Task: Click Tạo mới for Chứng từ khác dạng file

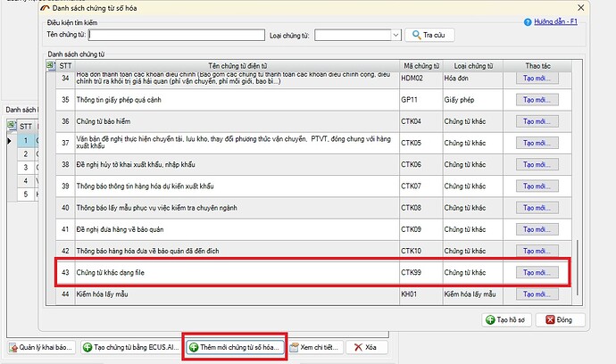Action: click(537, 272)
